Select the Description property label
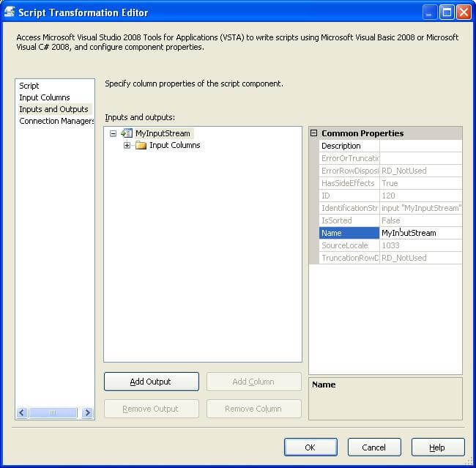Image resolution: width=476 pixels, height=468 pixels. (x=349, y=146)
